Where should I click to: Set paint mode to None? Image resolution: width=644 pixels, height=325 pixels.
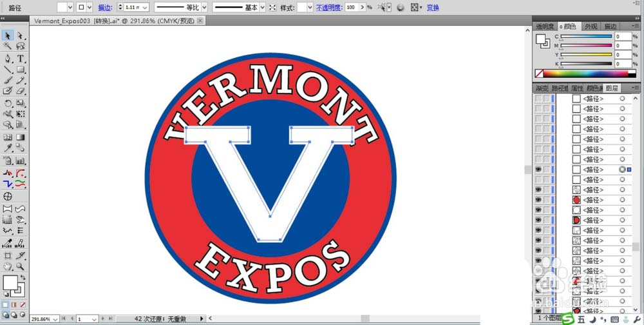(x=23, y=305)
